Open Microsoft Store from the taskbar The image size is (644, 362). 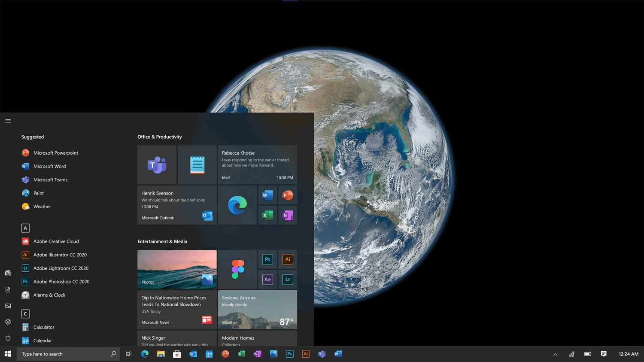(x=177, y=354)
